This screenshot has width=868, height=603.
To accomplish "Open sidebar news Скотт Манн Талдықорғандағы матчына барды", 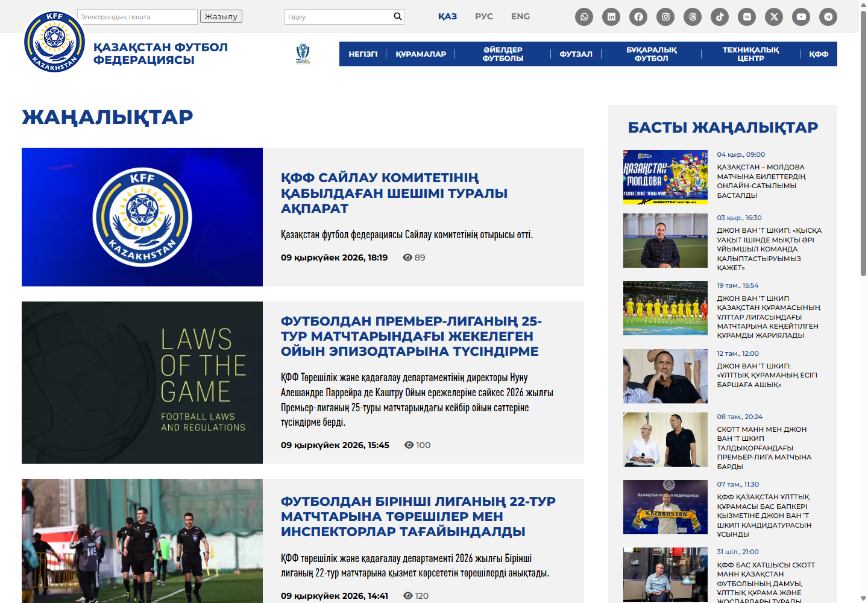I will tap(764, 448).
